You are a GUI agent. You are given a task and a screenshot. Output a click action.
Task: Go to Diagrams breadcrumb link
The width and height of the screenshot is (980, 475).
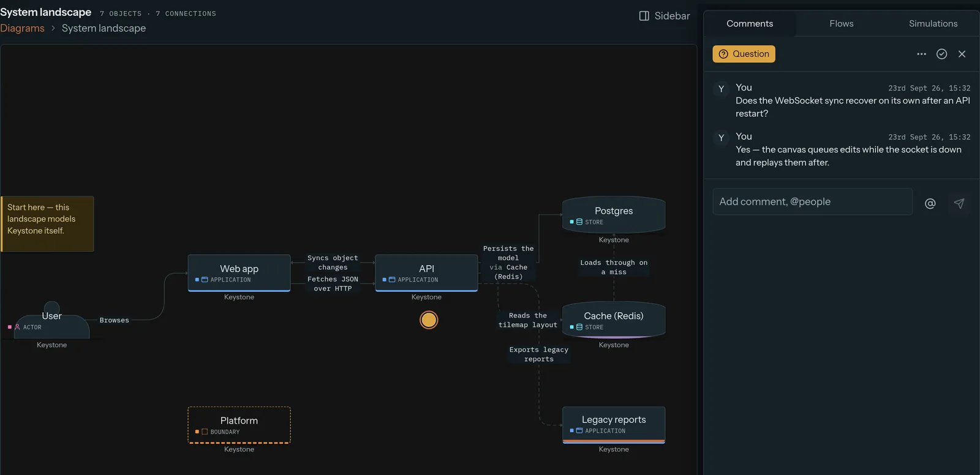(22, 28)
